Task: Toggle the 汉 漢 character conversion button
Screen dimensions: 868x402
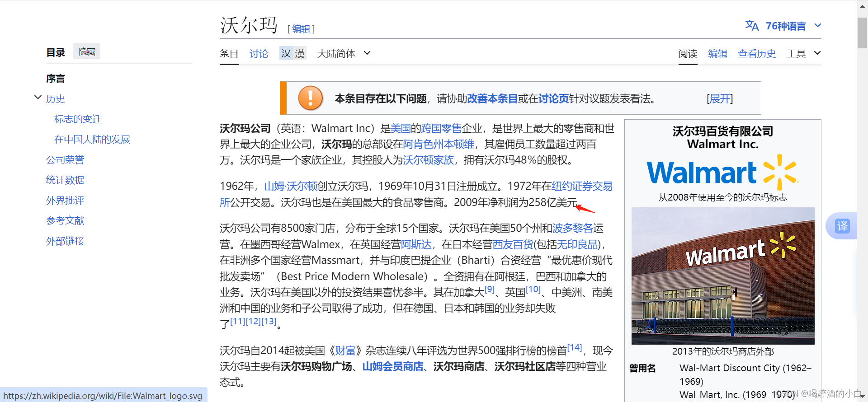Action: coord(293,53)
